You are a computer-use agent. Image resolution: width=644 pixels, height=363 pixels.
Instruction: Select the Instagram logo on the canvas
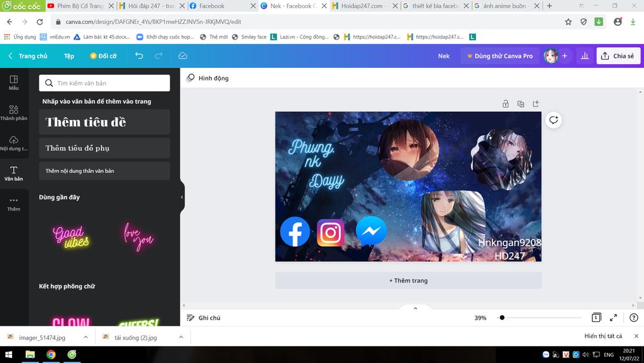(331, 233)
